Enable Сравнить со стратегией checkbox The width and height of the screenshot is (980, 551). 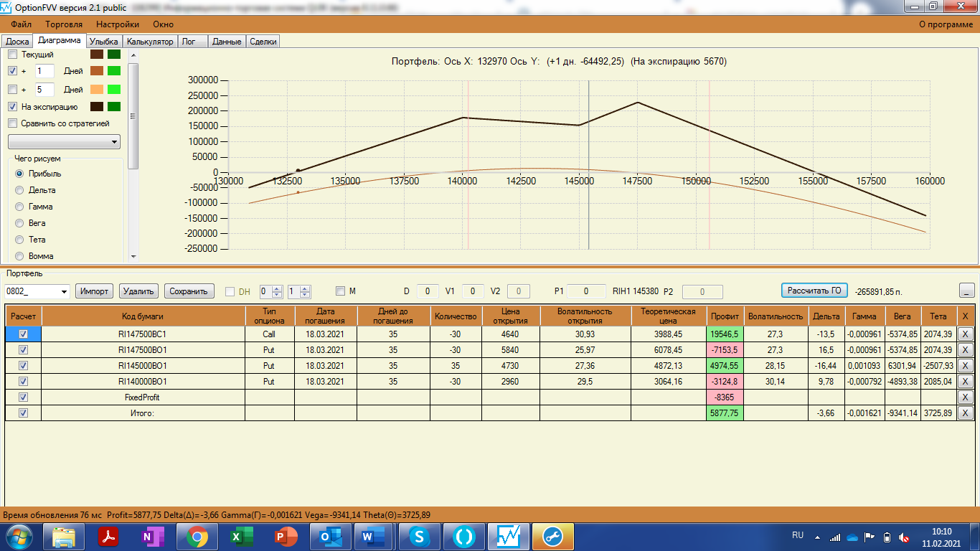[x=12, y=123]
